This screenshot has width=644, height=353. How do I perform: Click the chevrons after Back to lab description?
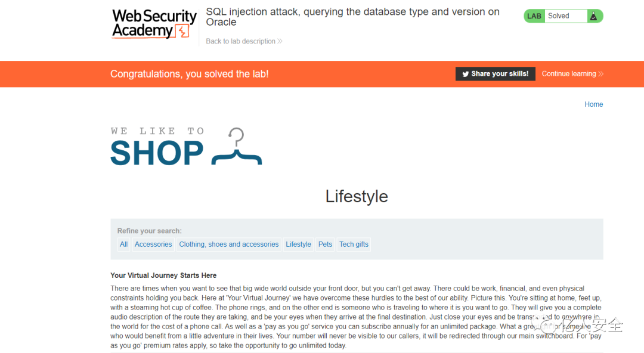(x=280, y=41)
